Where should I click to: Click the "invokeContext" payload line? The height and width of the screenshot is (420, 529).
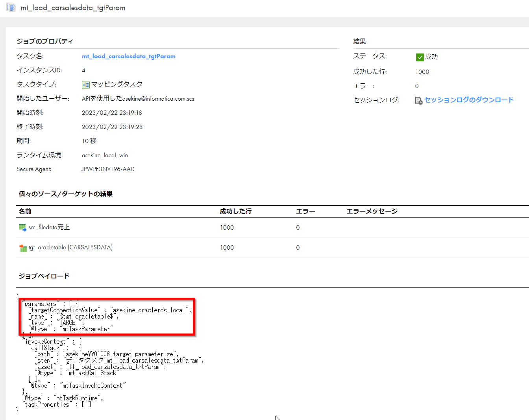[52, 342]
